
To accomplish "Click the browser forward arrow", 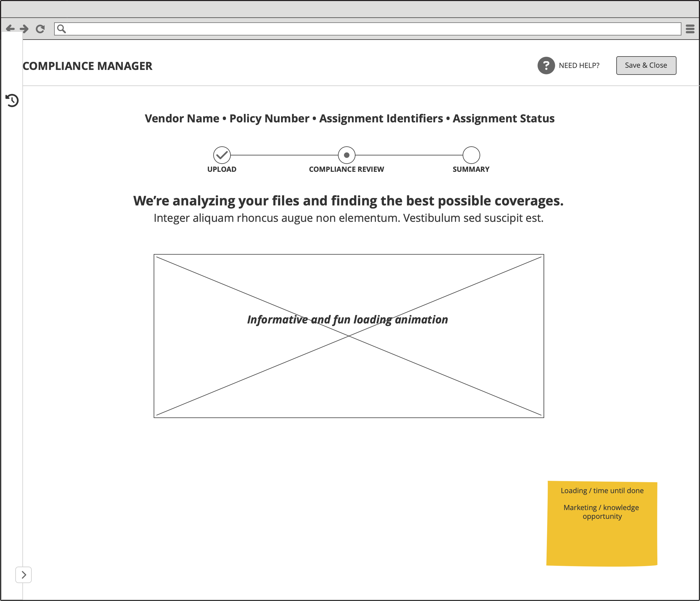I will point(24,29).
